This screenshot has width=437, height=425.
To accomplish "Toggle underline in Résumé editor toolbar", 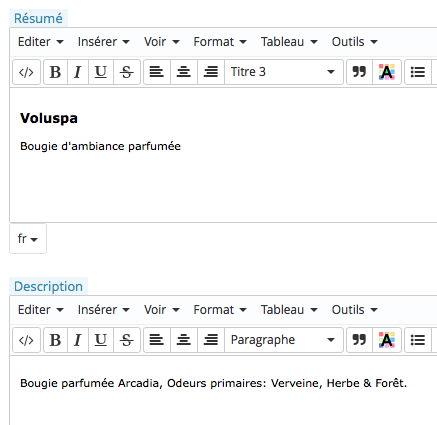I will pyautogui.click(x=101, y=72).
